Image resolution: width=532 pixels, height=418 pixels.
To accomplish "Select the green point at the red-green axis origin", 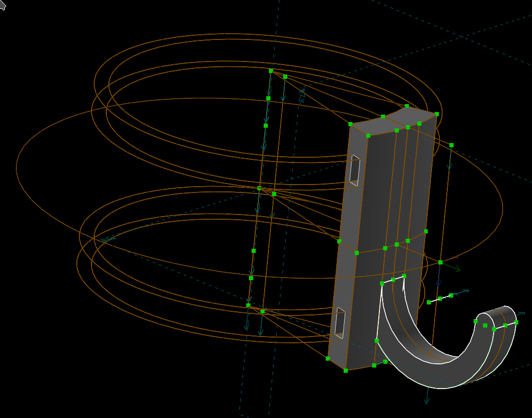I will click(x=440, y=262).
